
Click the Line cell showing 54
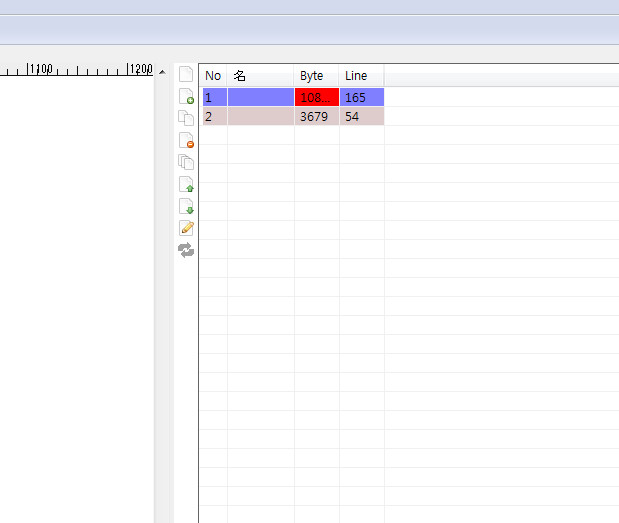[x=361, y=117]
